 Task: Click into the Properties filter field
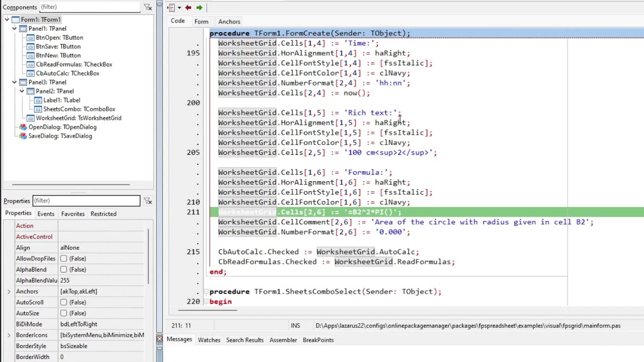86,201
